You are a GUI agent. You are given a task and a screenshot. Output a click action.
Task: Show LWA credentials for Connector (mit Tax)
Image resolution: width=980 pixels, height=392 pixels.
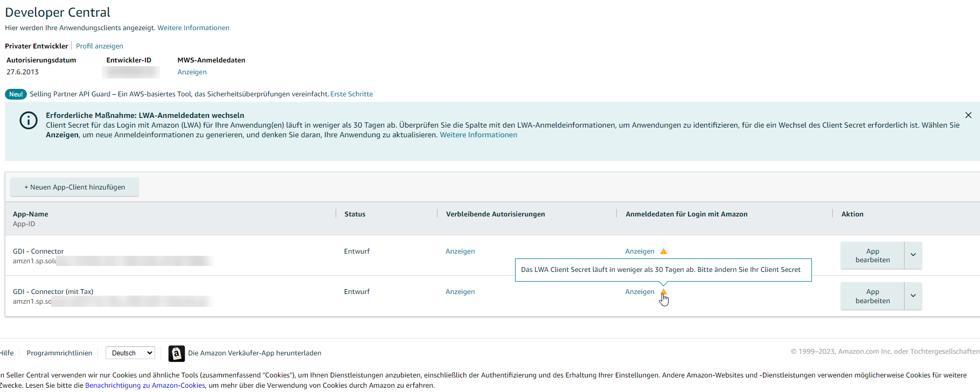[640, 292]
